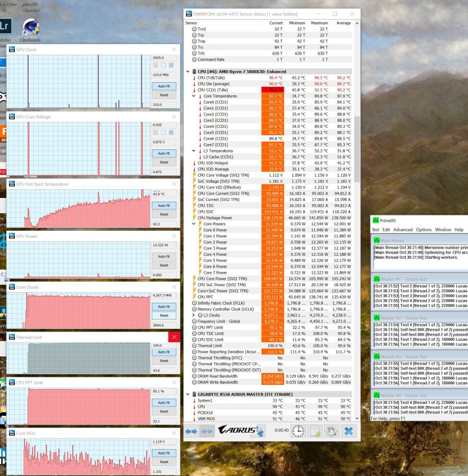Click the Main thread window icon in Prime95

click(x=376, y=240)
